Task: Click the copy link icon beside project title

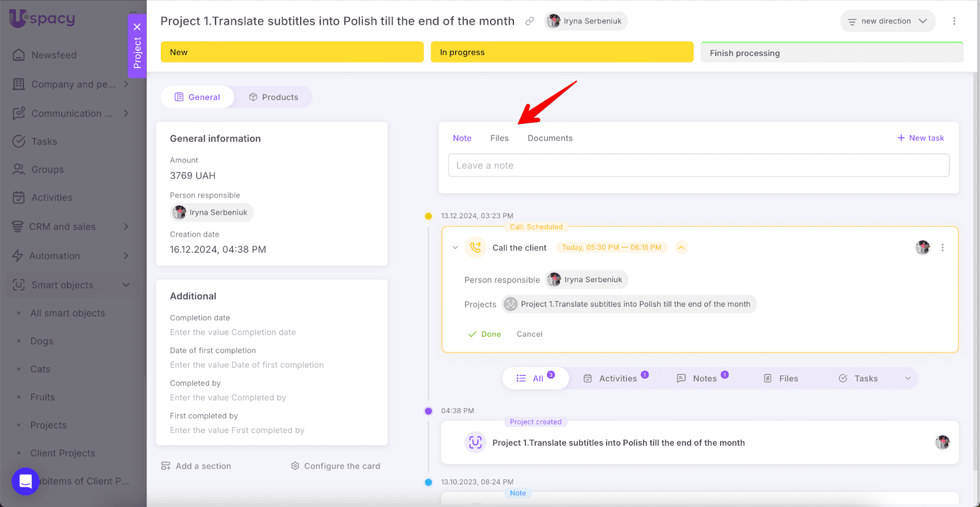Action: (x=529, y=21)
